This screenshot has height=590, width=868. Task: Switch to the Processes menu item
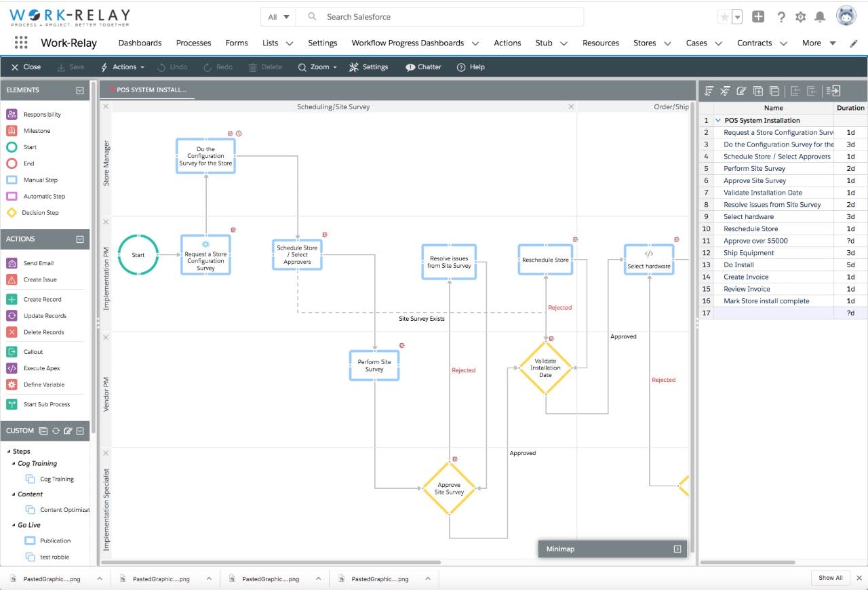coord(193,43)
